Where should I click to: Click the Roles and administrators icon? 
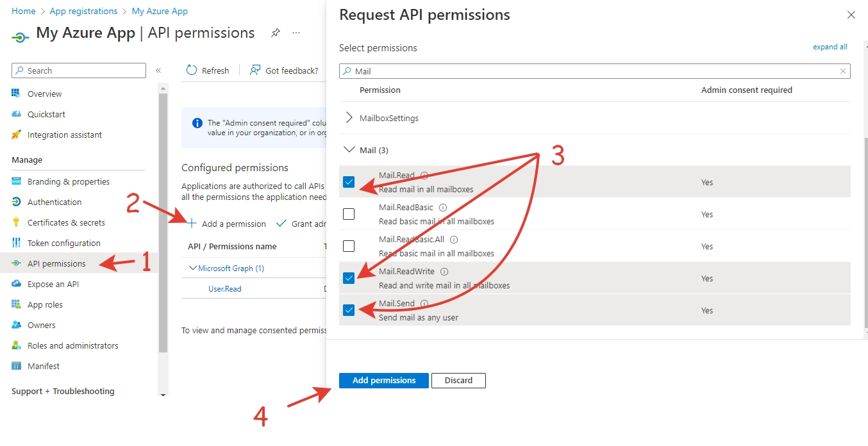[16, 345]
